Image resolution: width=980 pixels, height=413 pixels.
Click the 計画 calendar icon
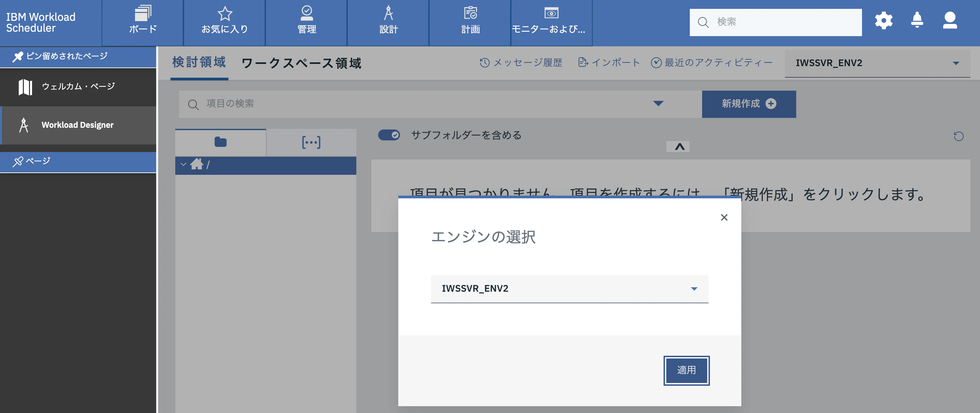470,13
